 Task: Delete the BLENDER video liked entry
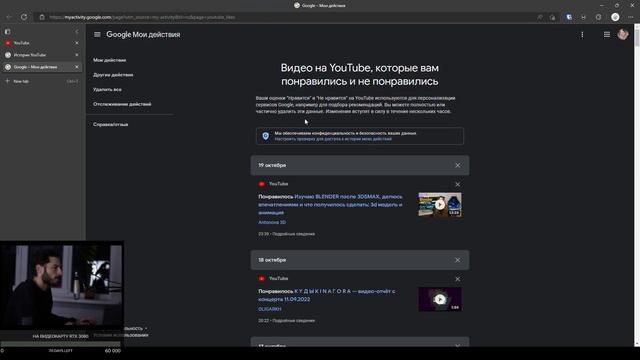[458, 184]
